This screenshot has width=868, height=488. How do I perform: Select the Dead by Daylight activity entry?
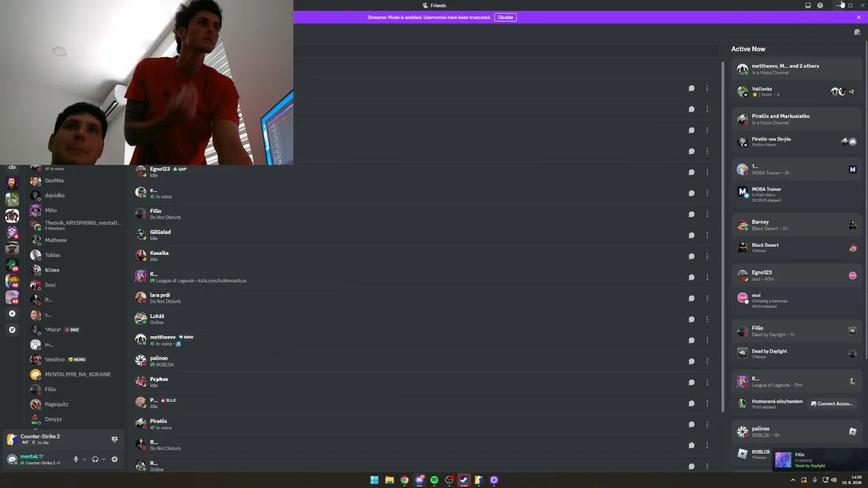(797, 353)
